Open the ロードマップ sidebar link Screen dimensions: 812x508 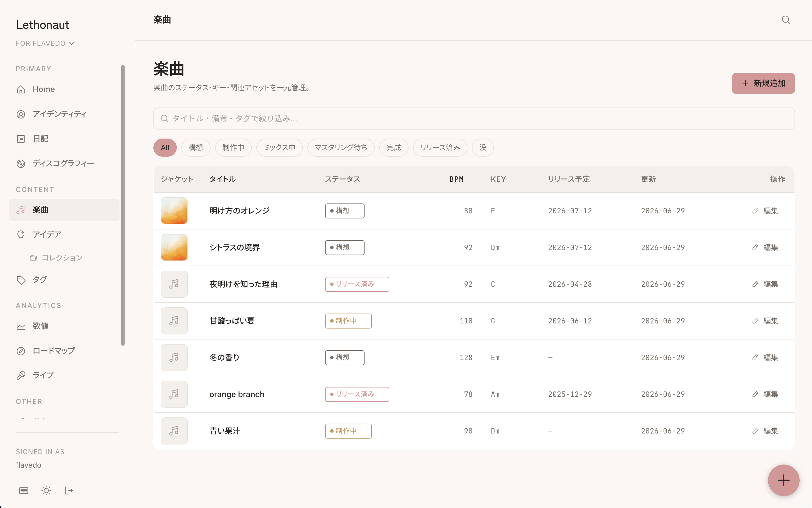64,351
